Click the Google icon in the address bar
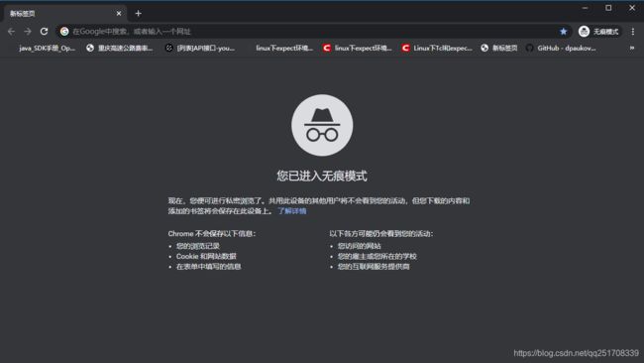The width and height of the screenshot is (644, 363). (64, 32)
